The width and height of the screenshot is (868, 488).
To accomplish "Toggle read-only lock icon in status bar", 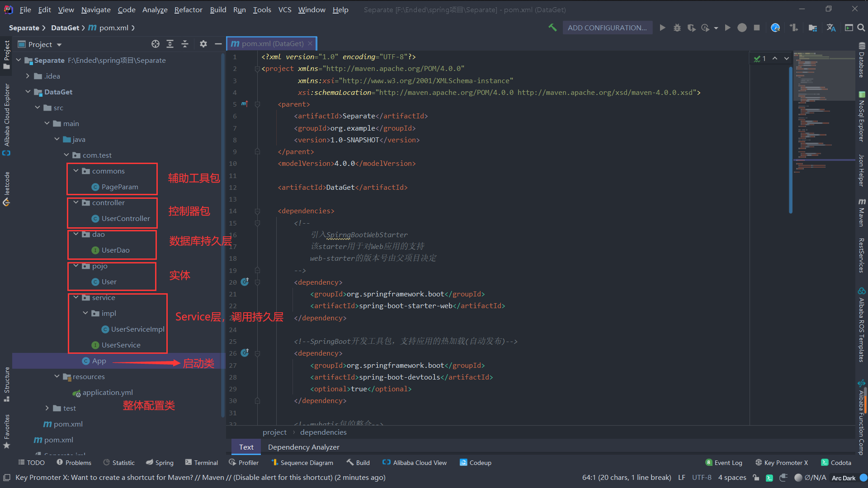I will [756, 477].
